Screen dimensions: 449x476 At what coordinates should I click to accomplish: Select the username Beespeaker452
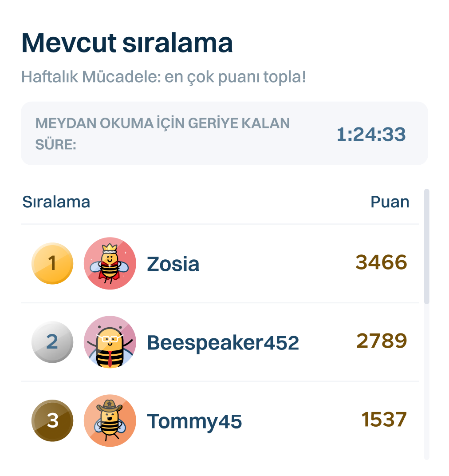pyautogui.click(x=223, y=343)
